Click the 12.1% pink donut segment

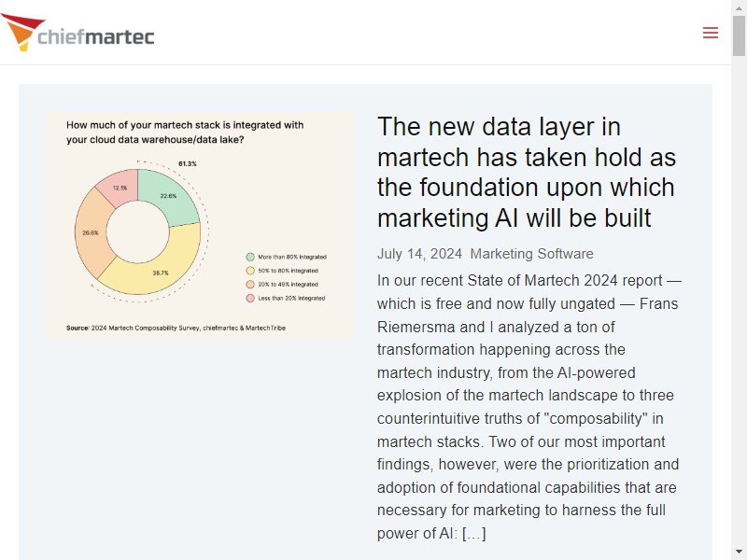coord(120,188)
